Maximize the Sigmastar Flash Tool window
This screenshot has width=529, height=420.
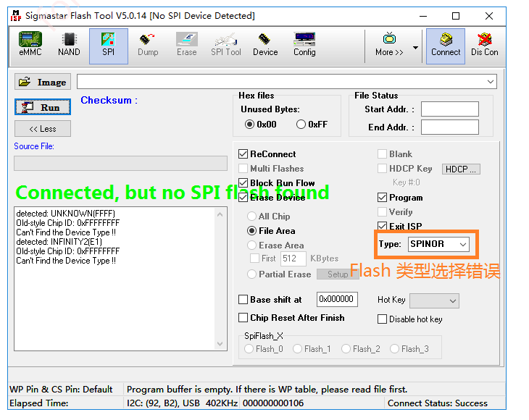pos(456,16)
